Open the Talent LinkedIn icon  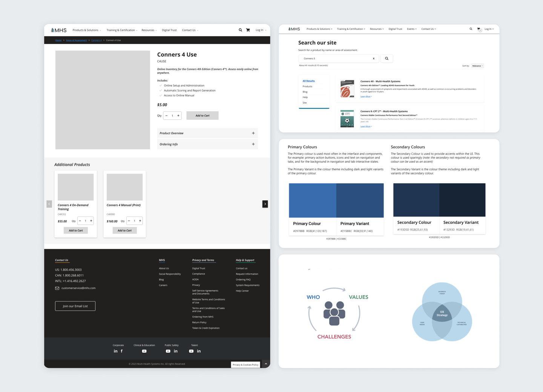point(199,351)
